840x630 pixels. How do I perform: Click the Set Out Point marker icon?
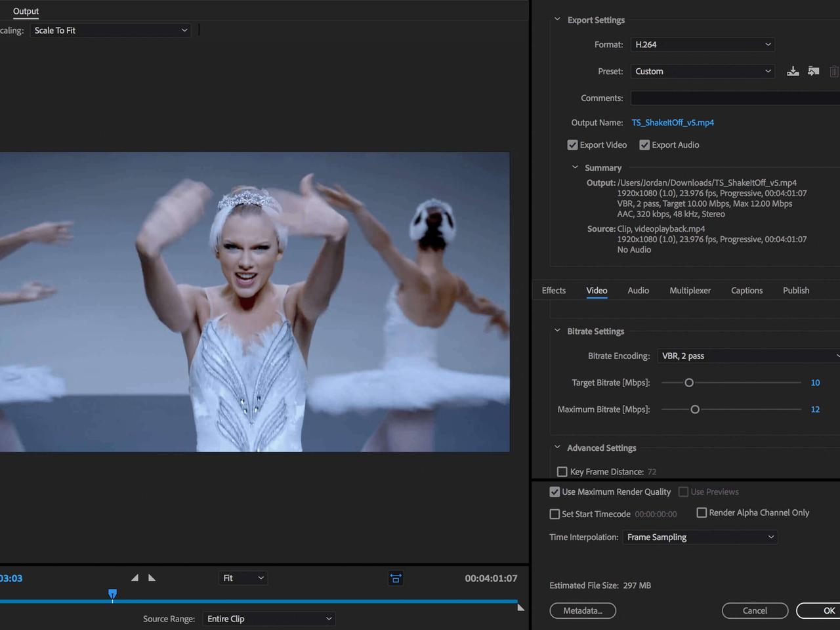click(152, 577)
